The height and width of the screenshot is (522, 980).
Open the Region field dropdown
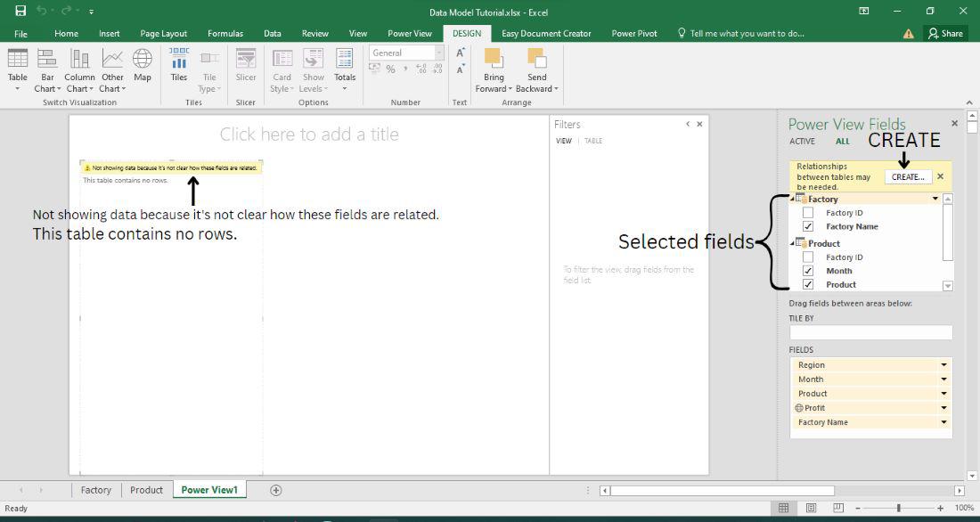[943, 365]
